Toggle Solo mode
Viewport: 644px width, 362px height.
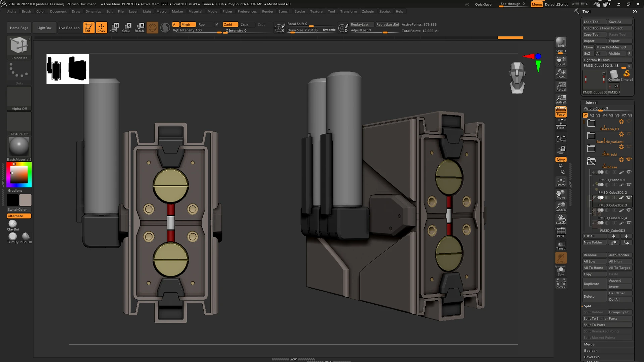(x=561, y=271)
